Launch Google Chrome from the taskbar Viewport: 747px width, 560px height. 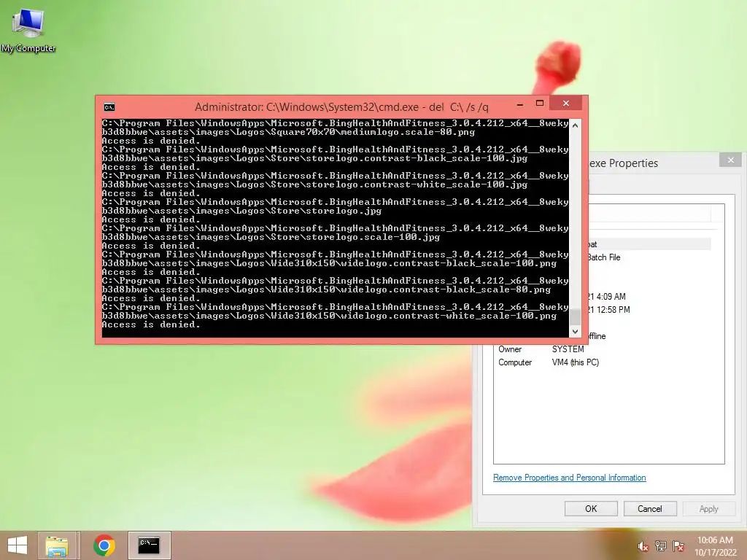104,545
